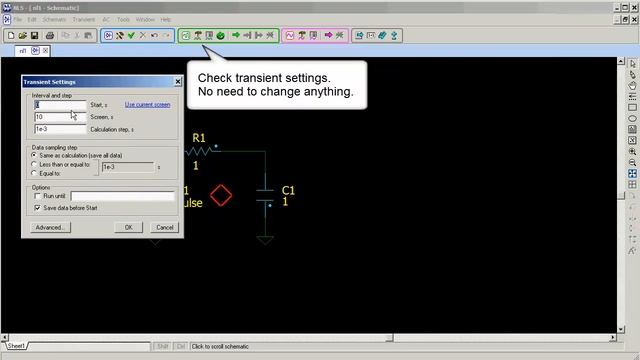Click the schematic icon in blue toolbar

(108, 36)
